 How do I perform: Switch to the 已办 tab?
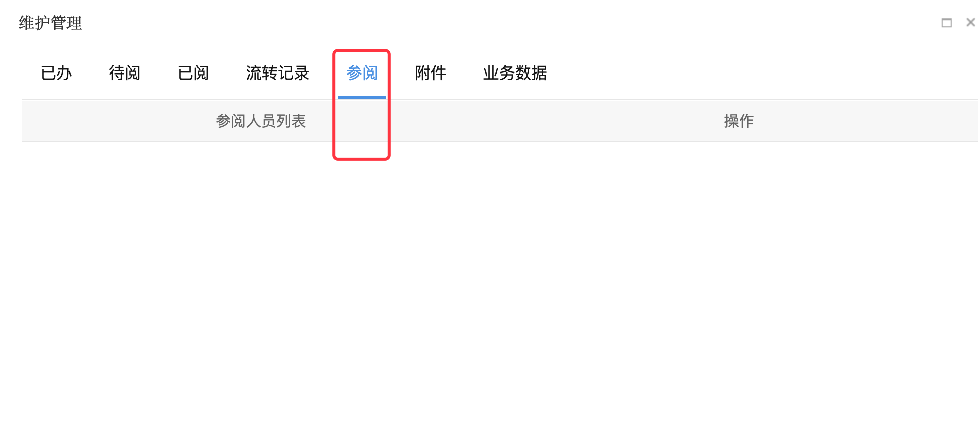coord(56,73)
